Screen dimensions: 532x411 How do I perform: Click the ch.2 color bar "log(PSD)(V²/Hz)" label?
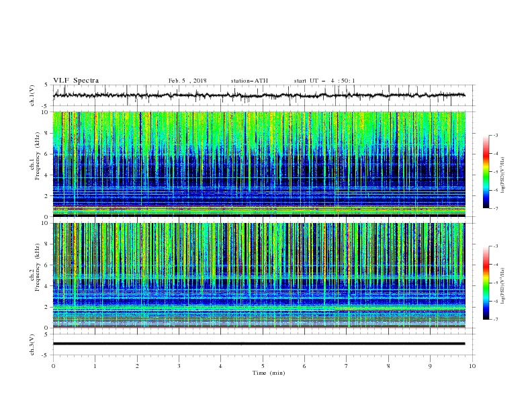click(502, 286)
